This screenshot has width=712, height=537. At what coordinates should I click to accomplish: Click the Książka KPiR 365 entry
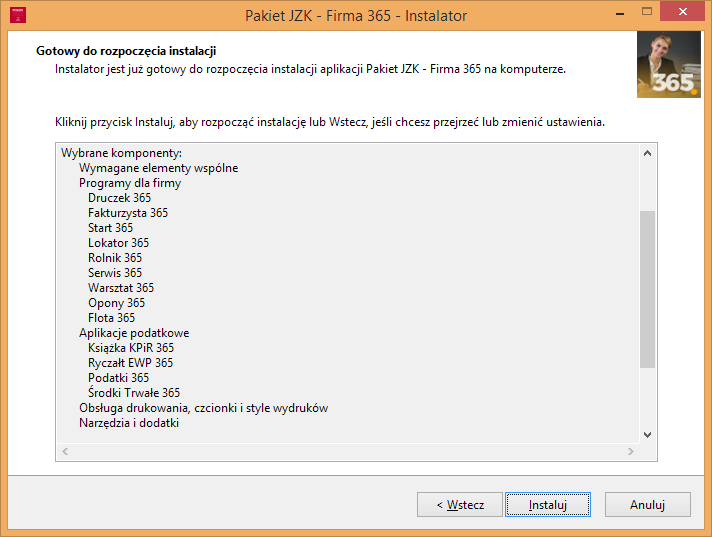tap(131, 348)
